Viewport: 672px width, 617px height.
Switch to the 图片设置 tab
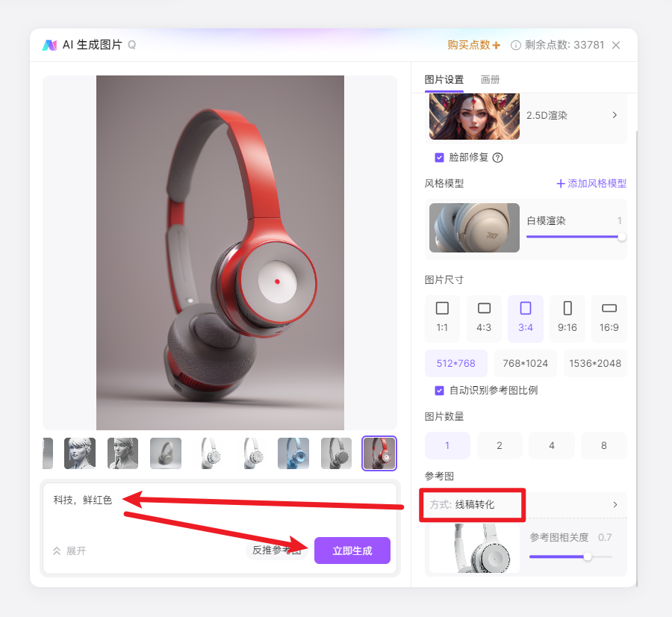tap(444, 80)
